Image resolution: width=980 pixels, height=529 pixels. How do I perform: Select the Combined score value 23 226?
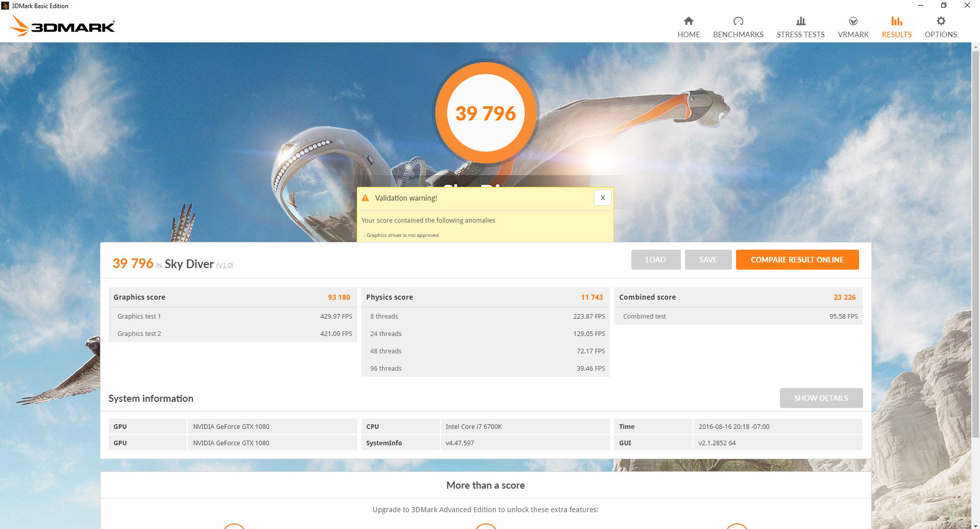845,297
